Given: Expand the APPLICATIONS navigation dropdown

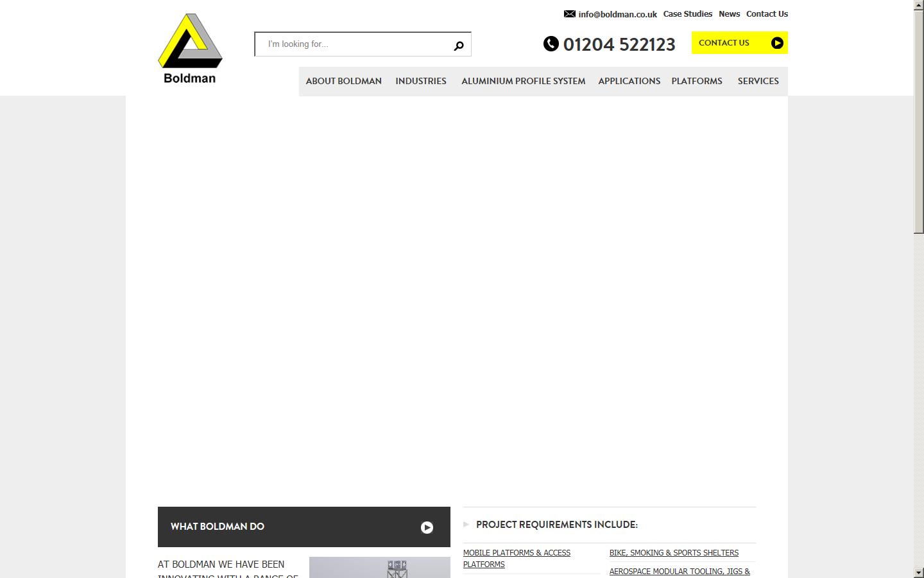Looking at the screenshot, I should pyautogui.click(x=629, y=81).
